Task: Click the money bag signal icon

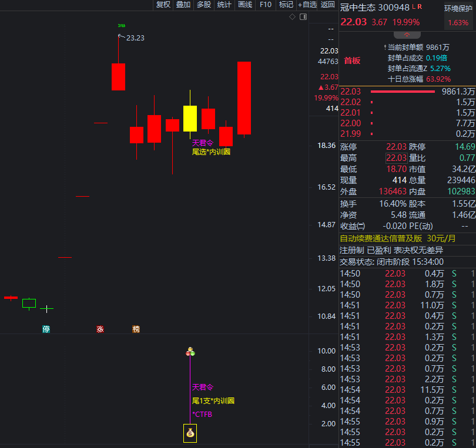Action: [x=190, y=434]
